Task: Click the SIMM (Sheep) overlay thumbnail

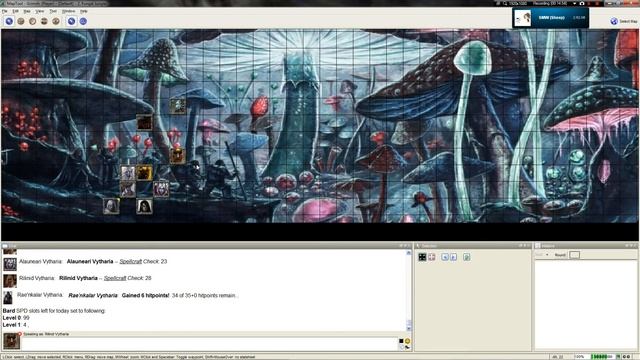Action: [x=522, y=18]
